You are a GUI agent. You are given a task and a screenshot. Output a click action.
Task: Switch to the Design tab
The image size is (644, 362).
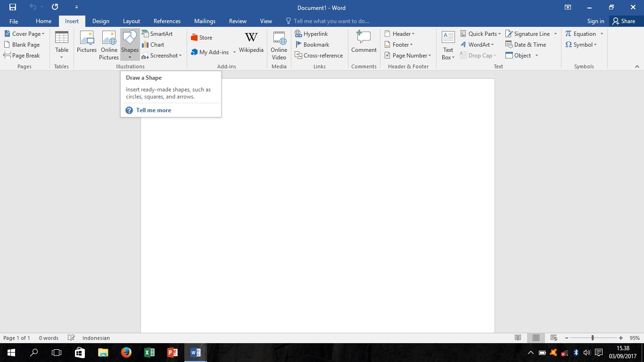click(100, 21)
